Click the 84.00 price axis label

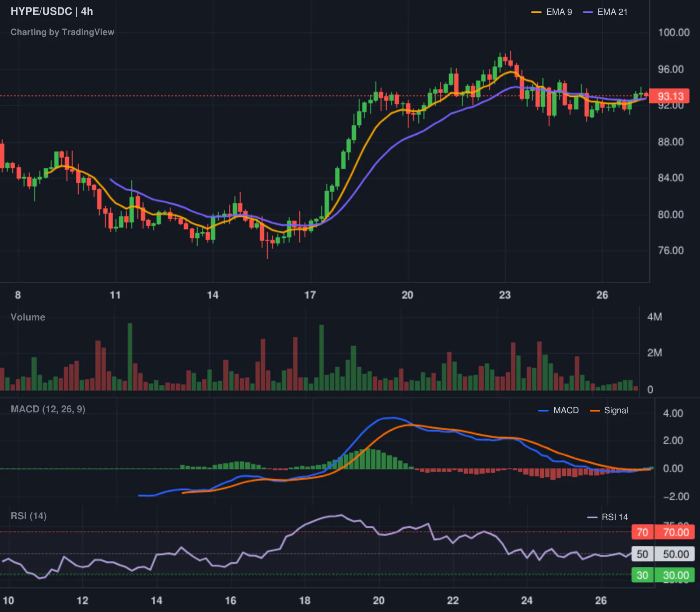[671, 178]
